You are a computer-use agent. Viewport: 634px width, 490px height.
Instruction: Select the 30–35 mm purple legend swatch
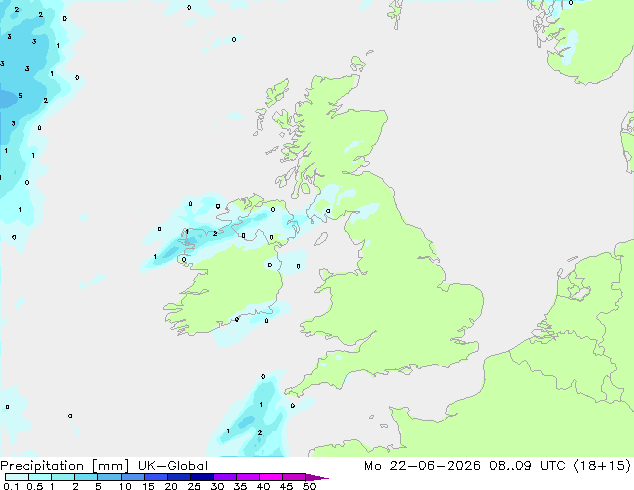(224, 477)
